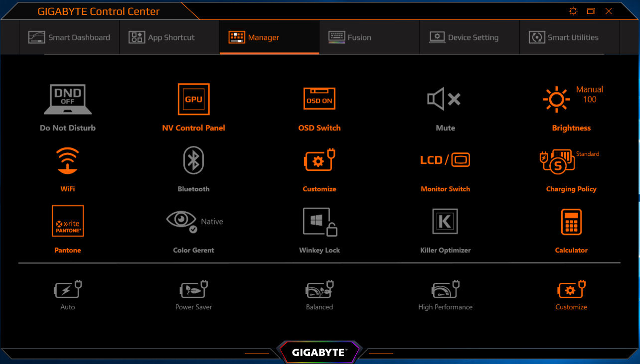Click the Monitor Switch LCD icon
Viewport: 640px width, 364px height.
coord(445,160)
